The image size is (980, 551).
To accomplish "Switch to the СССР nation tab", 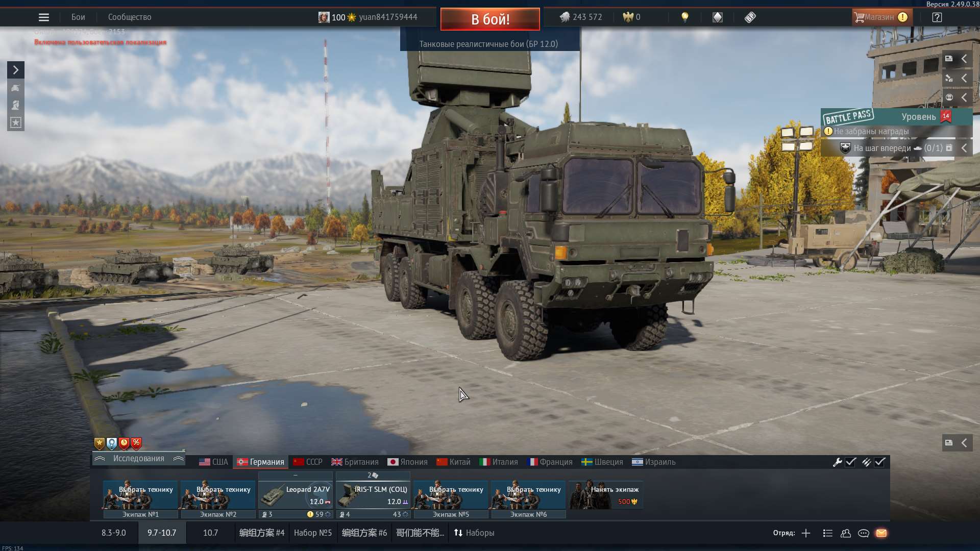I will (308, 462).
